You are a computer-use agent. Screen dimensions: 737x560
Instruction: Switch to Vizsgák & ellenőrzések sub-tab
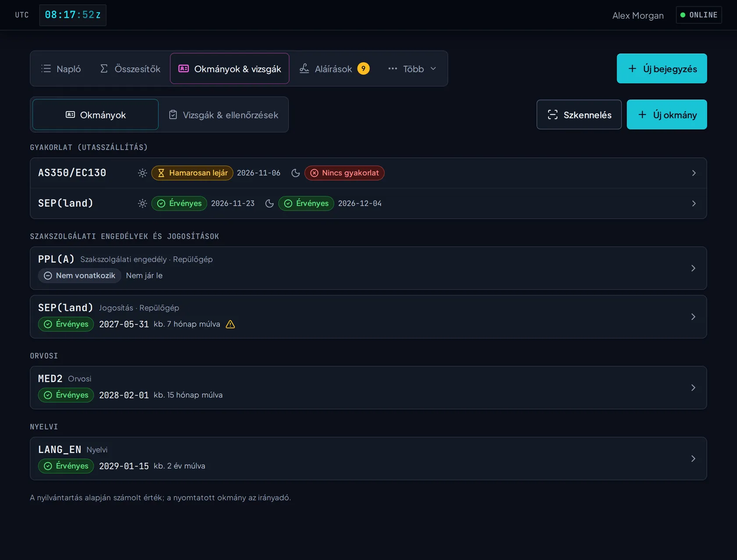coord(223,115)
